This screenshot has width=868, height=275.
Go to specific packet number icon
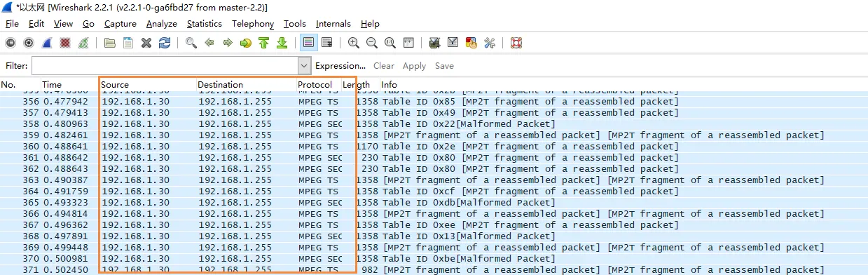[246, 43]
